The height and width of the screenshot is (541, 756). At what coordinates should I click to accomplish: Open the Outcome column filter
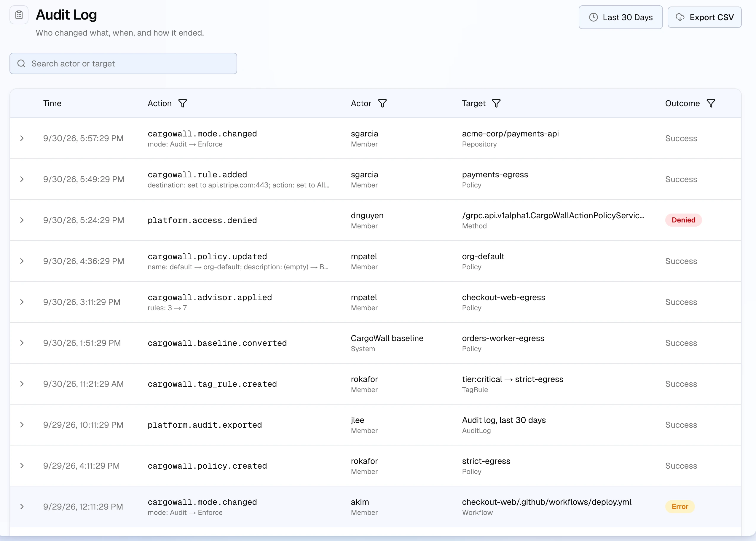point(711,104)
